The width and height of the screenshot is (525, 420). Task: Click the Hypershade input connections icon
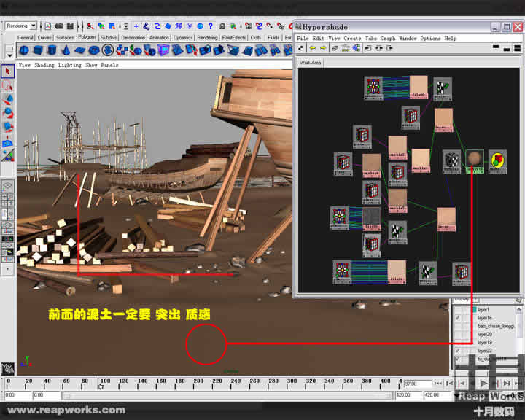tap(367, 48)
